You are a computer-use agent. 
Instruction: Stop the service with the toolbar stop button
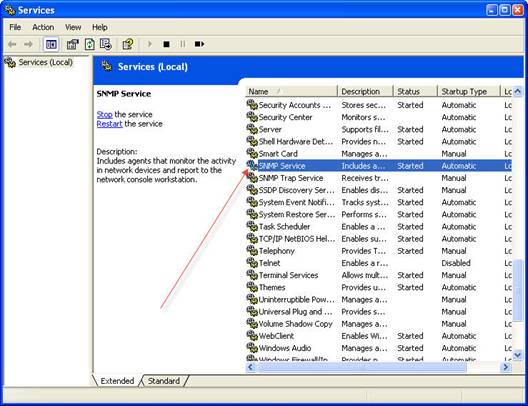pyautogui.click(x=166, y=44)
